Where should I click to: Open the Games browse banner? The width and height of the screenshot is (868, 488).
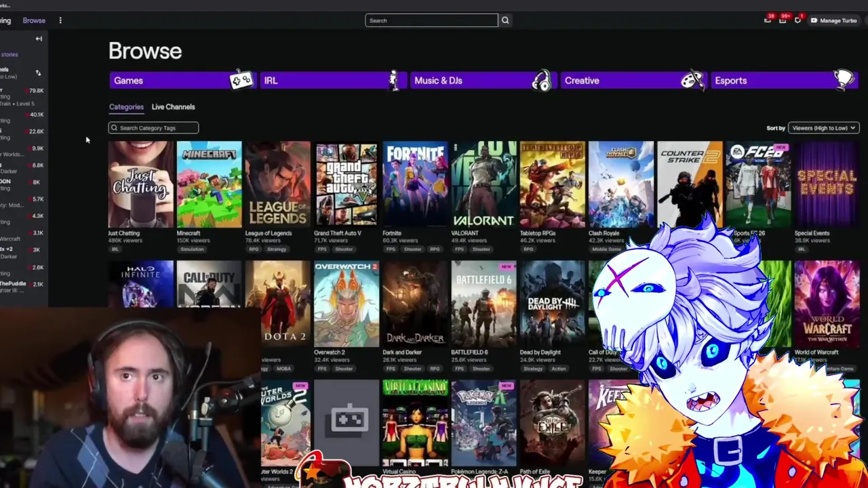point(182,80)
